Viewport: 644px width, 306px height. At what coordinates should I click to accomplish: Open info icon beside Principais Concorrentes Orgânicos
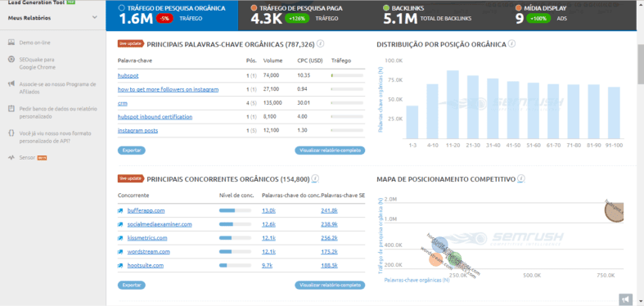(x=315, y=178)
